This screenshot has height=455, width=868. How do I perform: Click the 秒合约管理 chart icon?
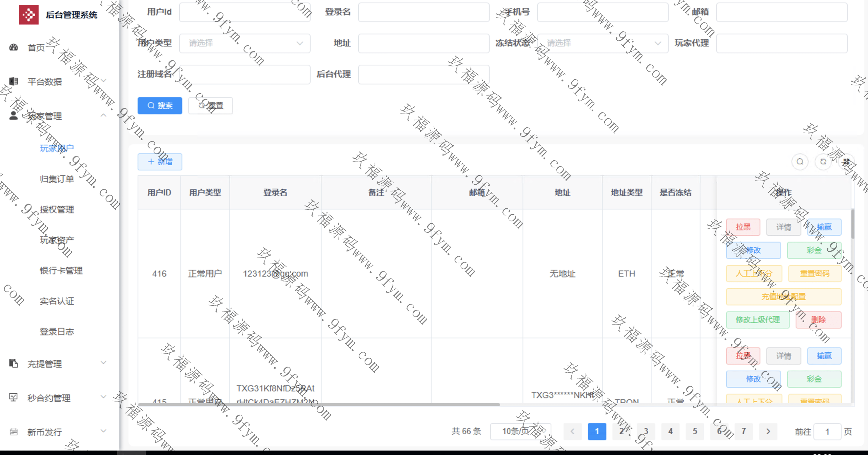click(x=14, y=397)
